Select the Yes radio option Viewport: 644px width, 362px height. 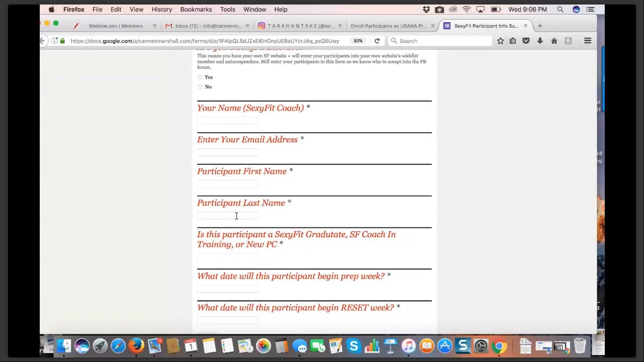pyautogui.click(x=200, y=77)
